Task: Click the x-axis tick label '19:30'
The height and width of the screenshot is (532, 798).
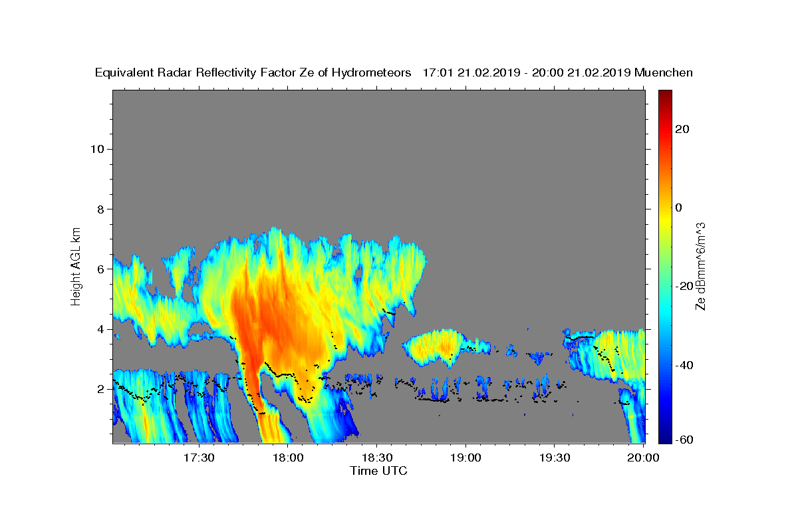Action: click(x=554, y=458)
